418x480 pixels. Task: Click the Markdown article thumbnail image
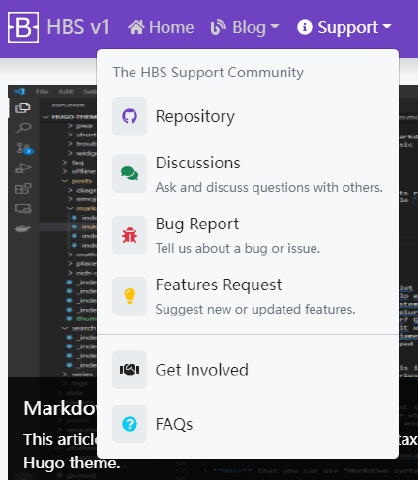coord(52,231)
